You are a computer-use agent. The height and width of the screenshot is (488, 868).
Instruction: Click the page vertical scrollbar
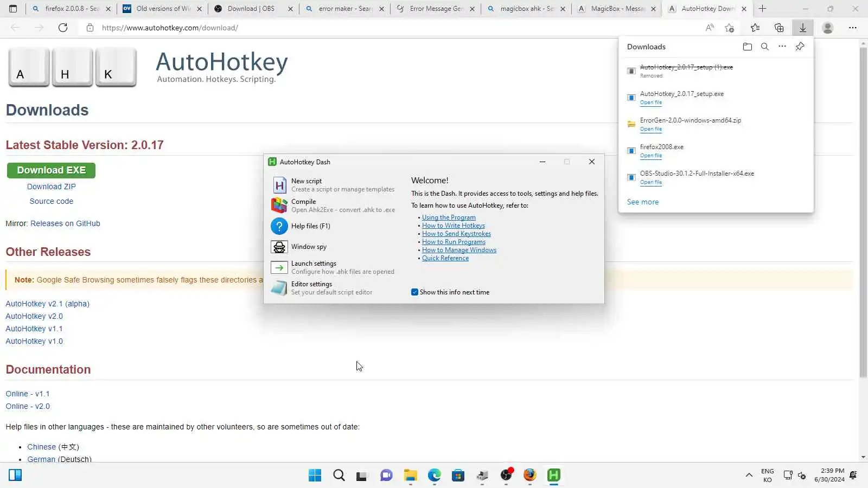863,211
